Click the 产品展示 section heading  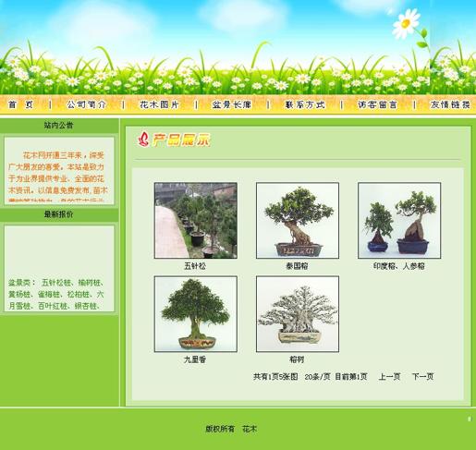tap(182, 140)
